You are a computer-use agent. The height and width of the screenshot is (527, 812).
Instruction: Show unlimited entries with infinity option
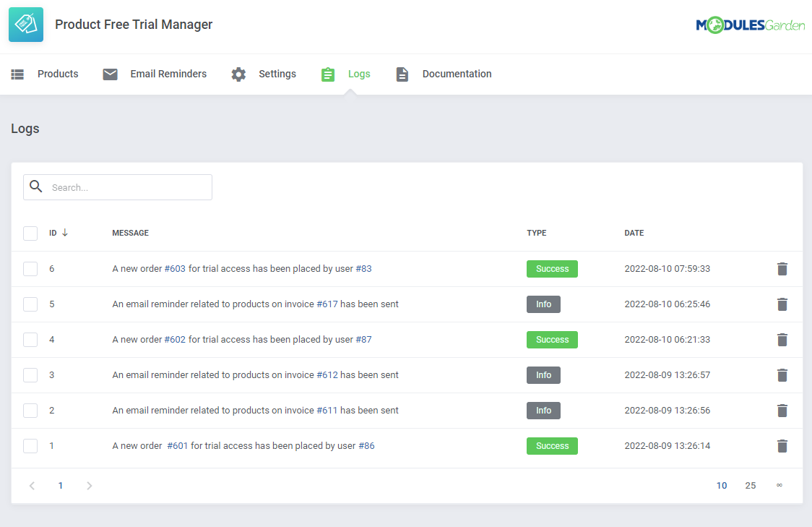pyautogui.click(x=779, y=486)
